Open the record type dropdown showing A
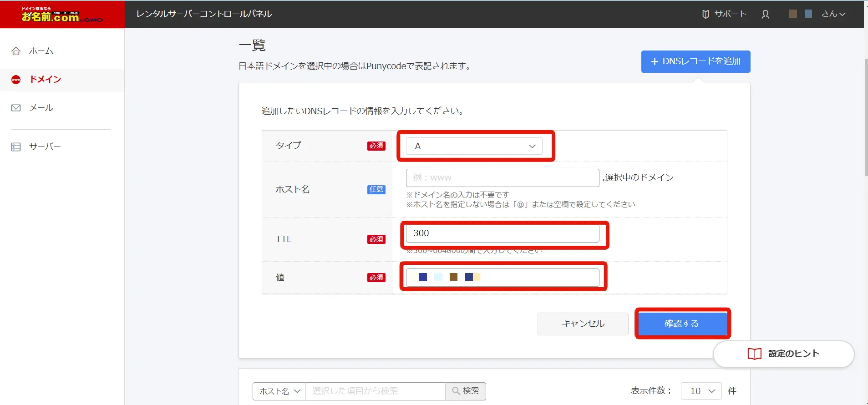Screen dimensions: 868x405 474,146
